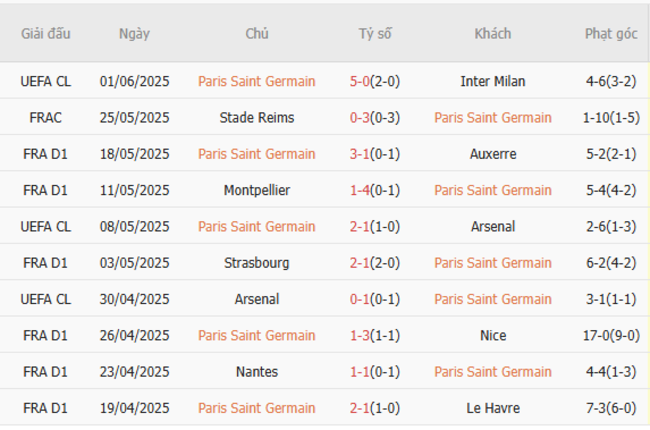Open the Nantes team link
Image resolution: width=650 pixels, height=430 pixels.
(x=257, y=372)
